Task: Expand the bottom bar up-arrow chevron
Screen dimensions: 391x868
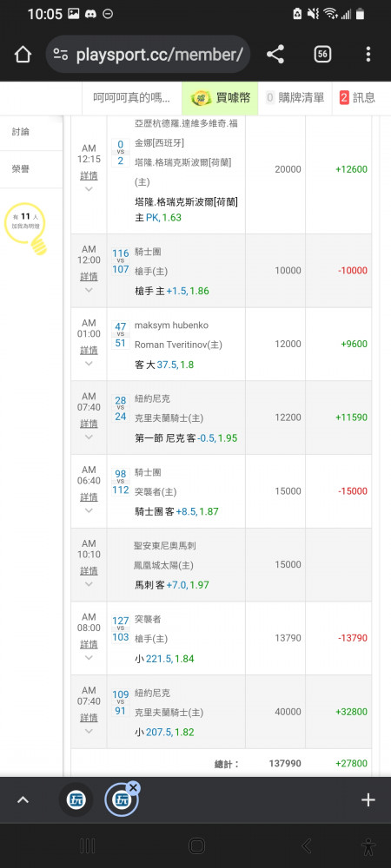Action: (x=23, y=800)
